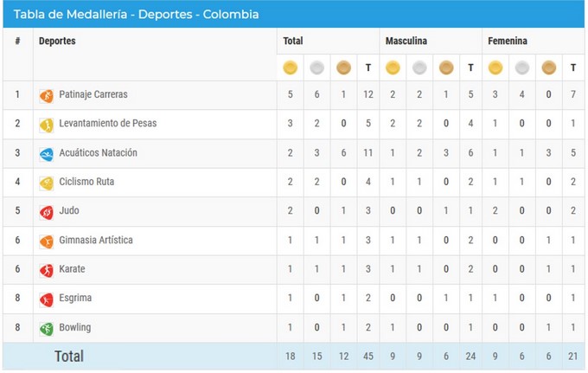Click the Gimnasia Artística sport icon
Image resolution: width=588 pixels, height=373 pixels.
point(47,241)
